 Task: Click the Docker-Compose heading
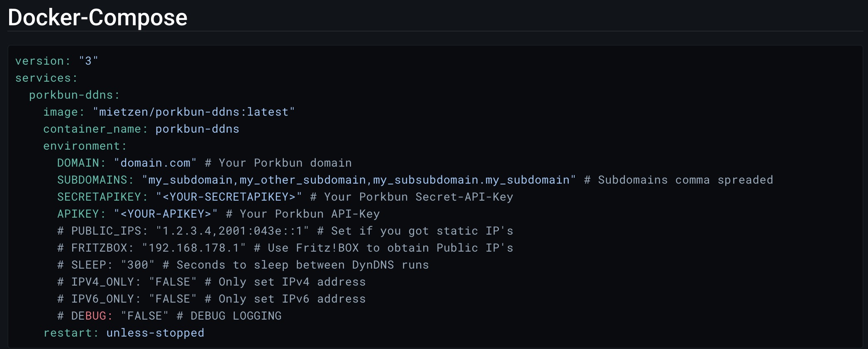pos(98,17)
